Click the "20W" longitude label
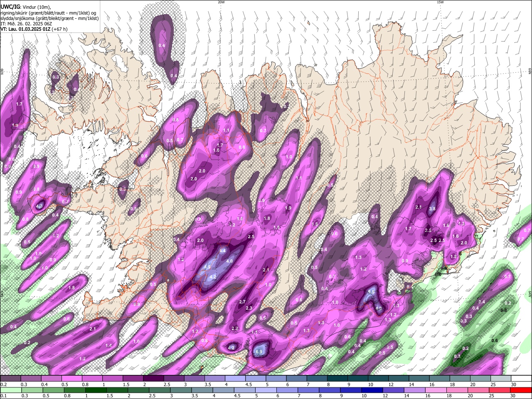The width and height of the screenshot is (532, 399). click(221, 2)
